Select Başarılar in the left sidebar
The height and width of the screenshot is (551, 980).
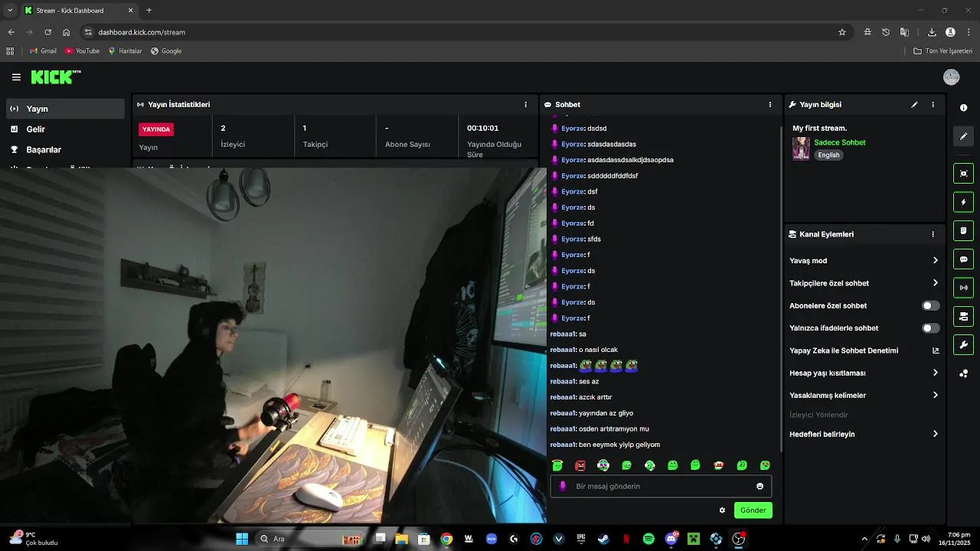coord(65,150)
